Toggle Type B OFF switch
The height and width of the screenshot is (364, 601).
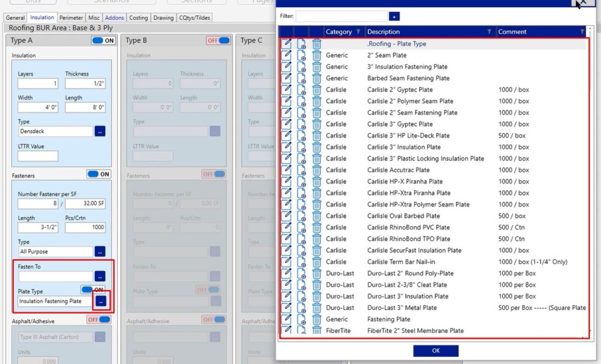[219, 40]
